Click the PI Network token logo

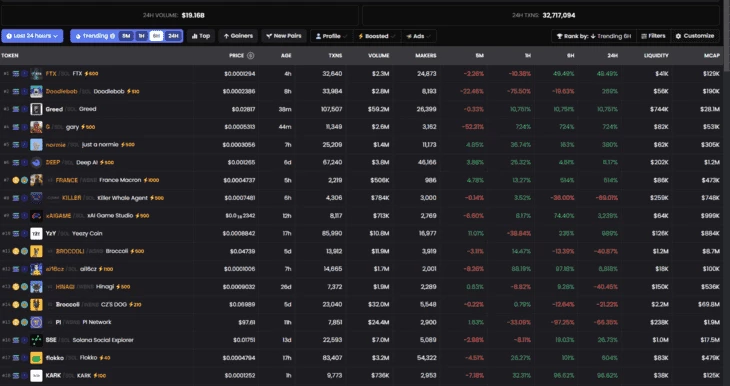[36, 322]
